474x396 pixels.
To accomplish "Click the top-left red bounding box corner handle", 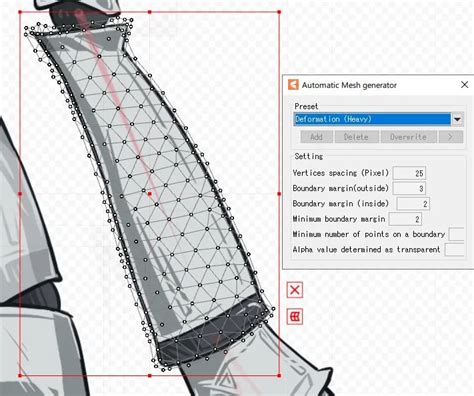I will coord(20,12).
